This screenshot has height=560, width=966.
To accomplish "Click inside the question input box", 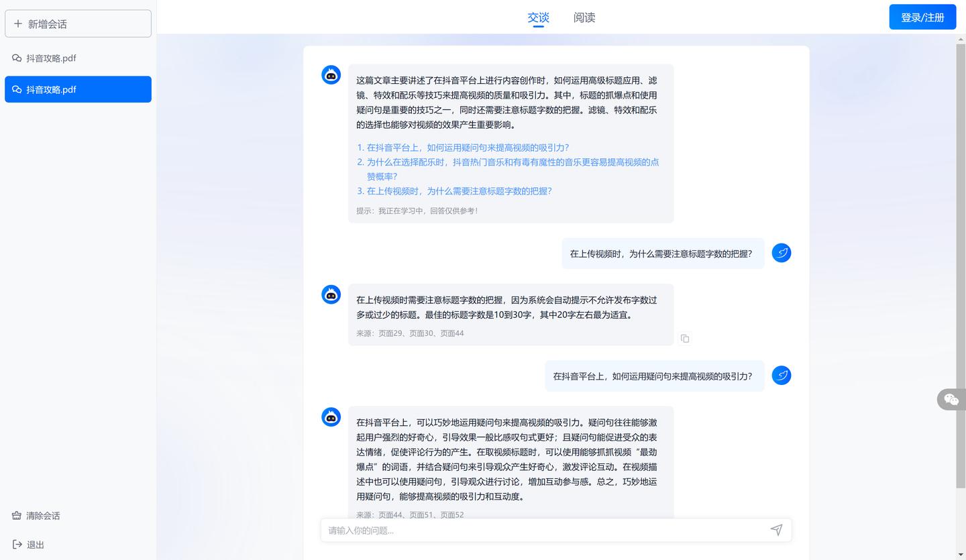I will pyautogui.click(x=537, y=530).
